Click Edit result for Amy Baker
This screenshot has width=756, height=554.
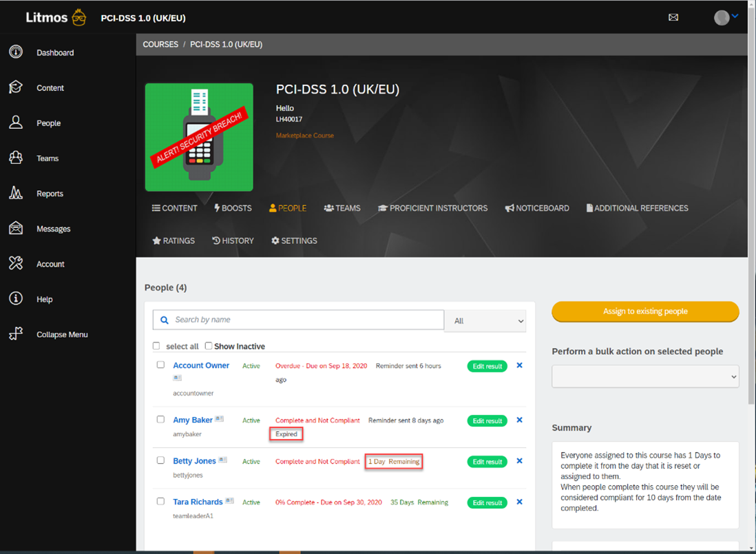tap(487, 421)
